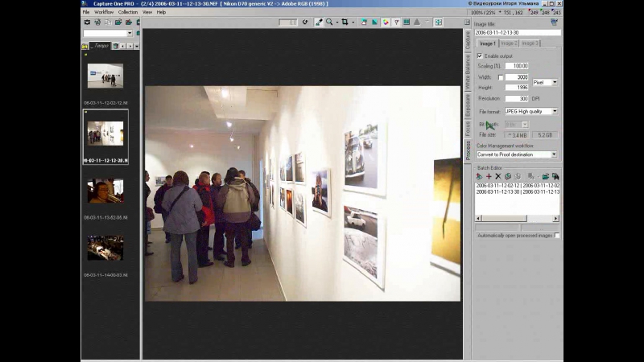Select thumbnail 06-03-11--12-02-12

(105, 76)
